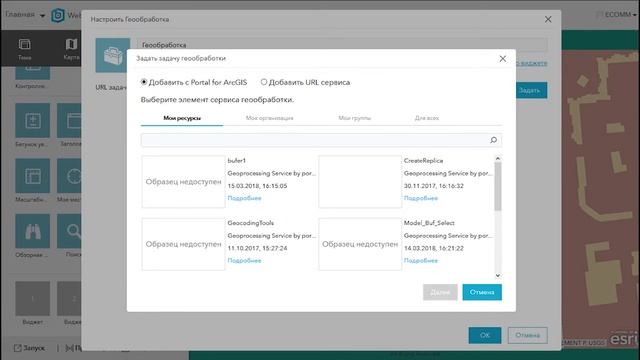Click service type text under bufer1
The height and width of the screenshot is (360, 640).
click(271, 173)
